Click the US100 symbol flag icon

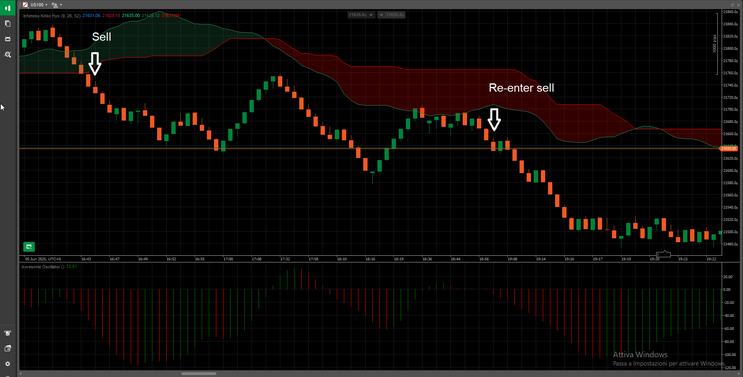26,4
